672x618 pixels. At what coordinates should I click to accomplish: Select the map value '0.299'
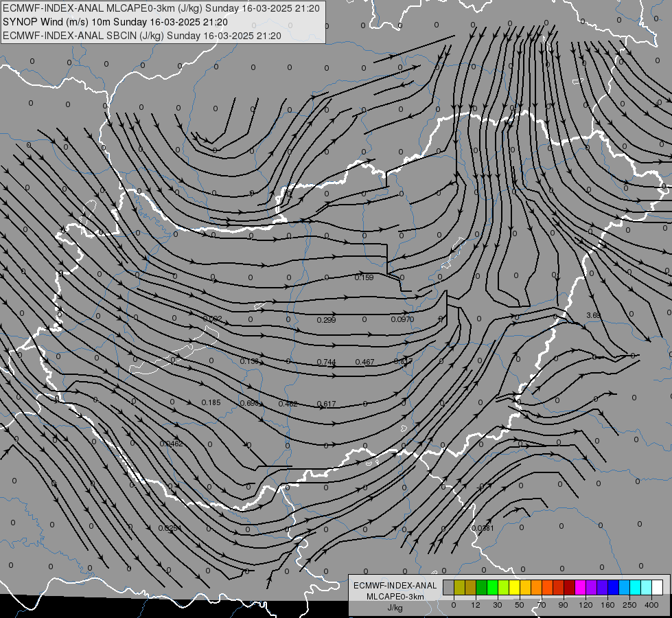[326, 320]
